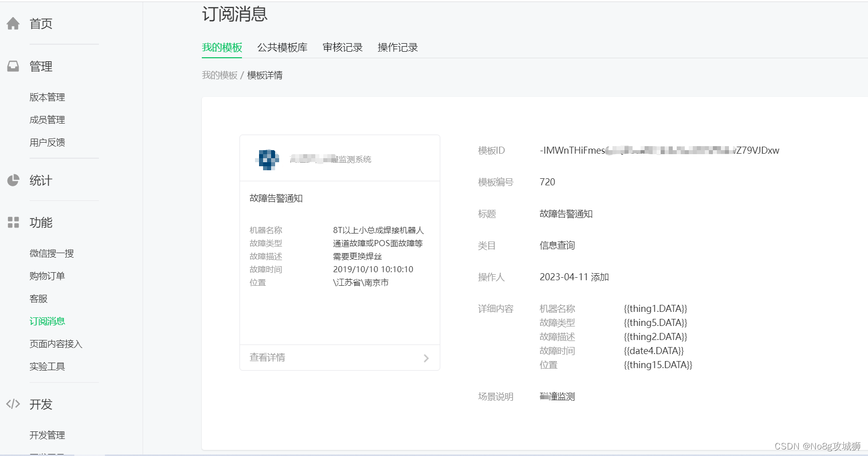Click {{date4.DATA}} field value

654,351
